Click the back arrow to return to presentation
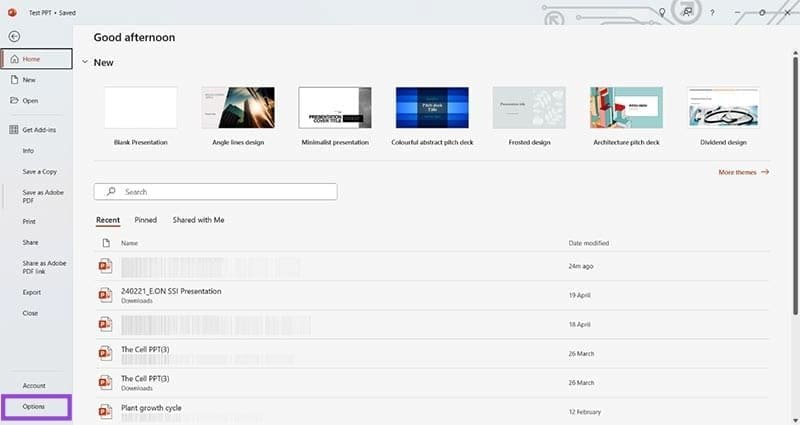 point(14,36)
